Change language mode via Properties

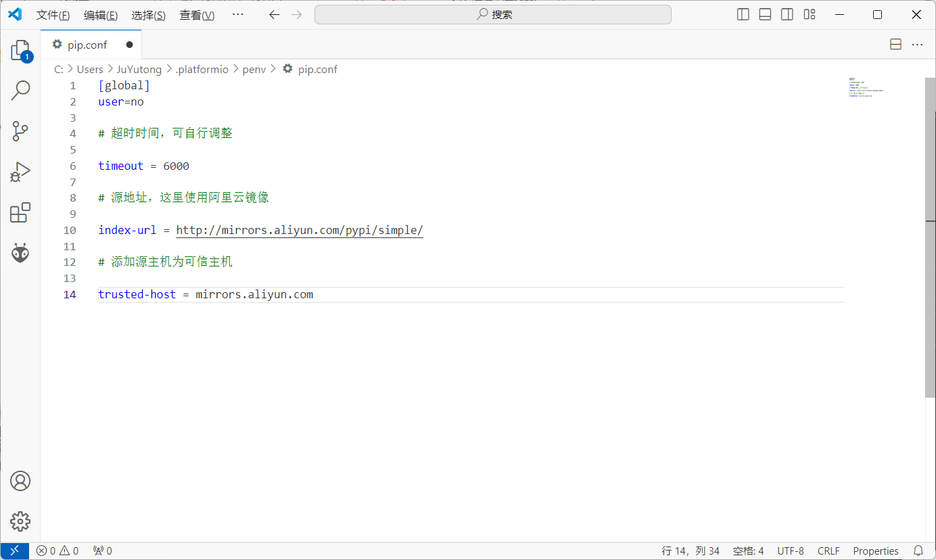pos(876,551)
